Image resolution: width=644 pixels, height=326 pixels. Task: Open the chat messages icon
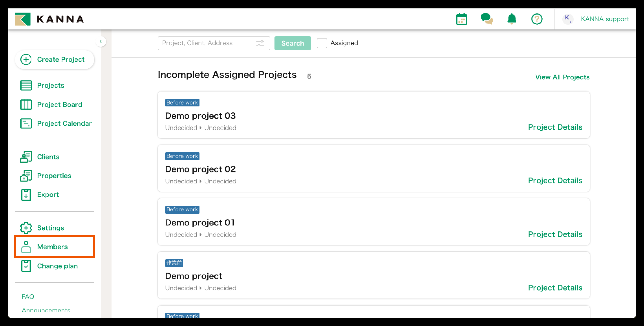tap(487, 19)
